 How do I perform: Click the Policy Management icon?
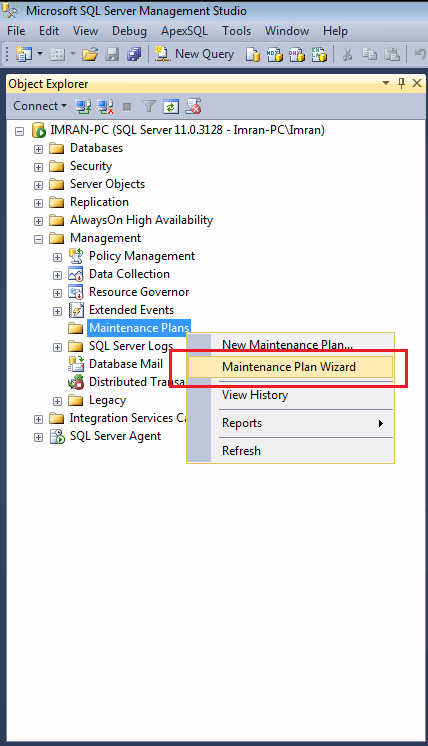click(x=76, y=256)
